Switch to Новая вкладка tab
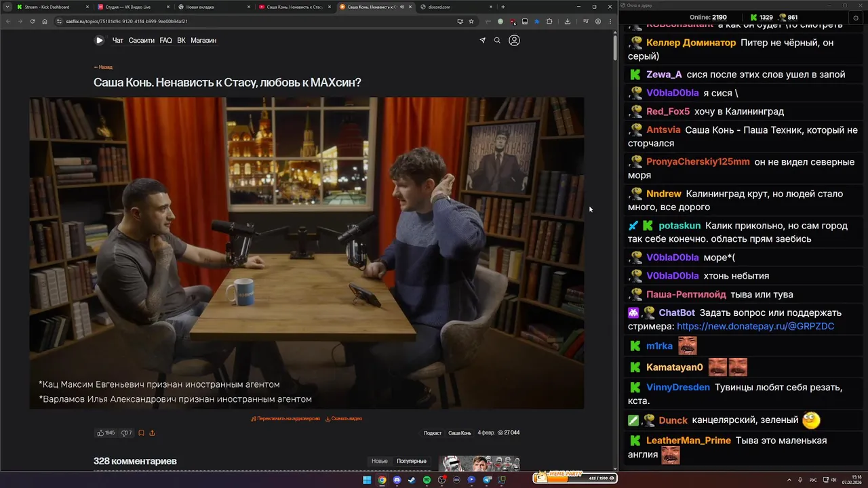Viewport: 868px width, 488px height. pos(214,7)
